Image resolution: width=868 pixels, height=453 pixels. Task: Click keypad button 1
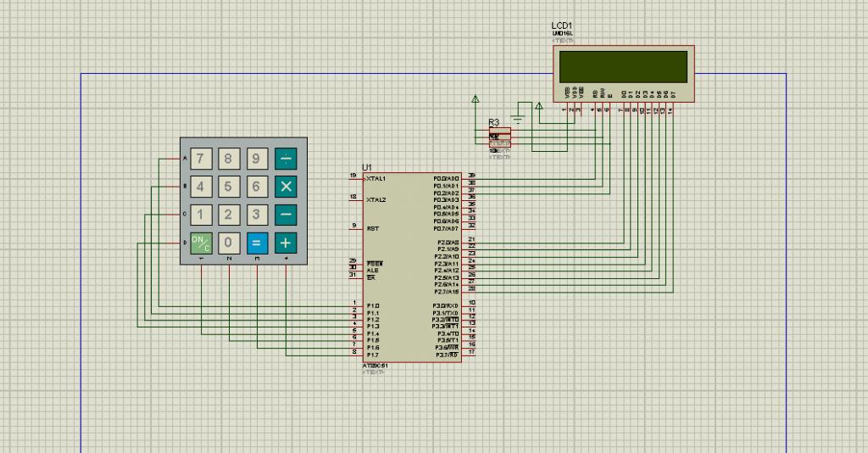coord(201,215)
